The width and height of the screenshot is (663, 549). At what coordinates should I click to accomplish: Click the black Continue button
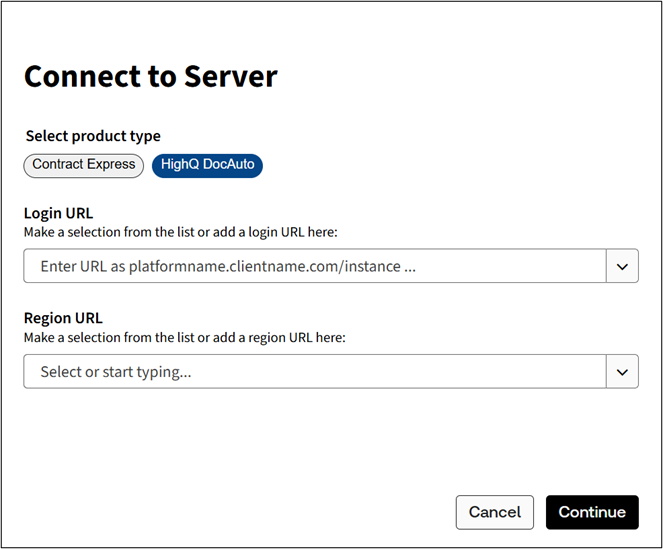[x=592, y=512]
